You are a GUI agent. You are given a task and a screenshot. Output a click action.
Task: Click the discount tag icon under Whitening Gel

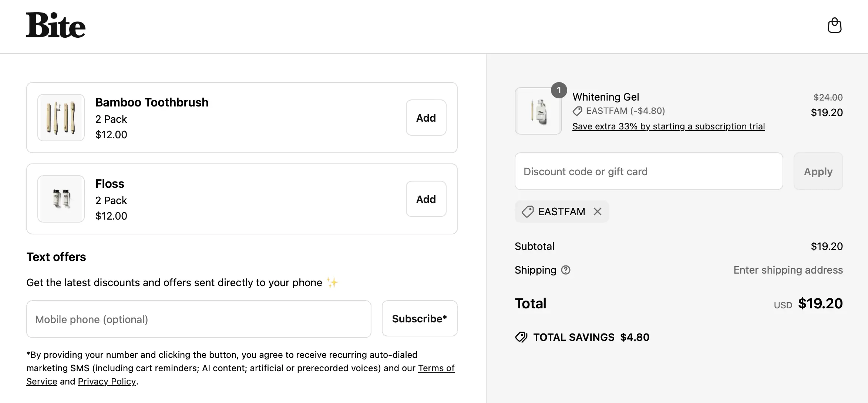(x=577, y=111)
